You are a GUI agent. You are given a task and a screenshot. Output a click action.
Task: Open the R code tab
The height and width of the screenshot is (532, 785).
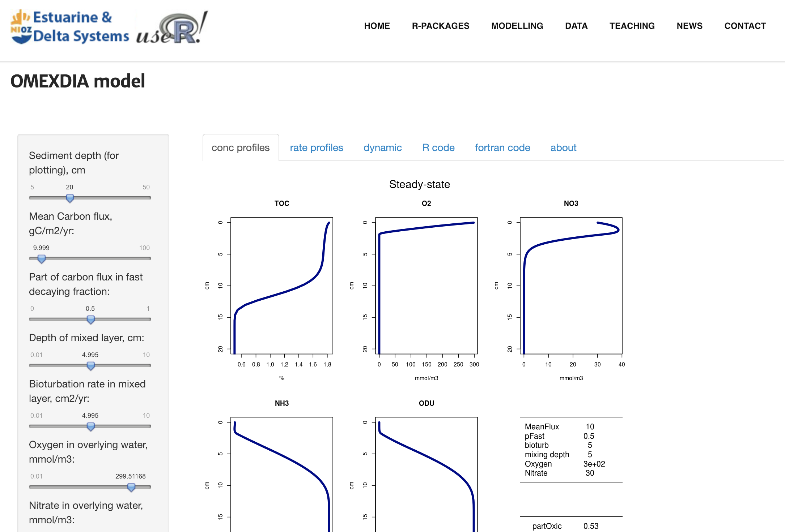coord(438,147)
